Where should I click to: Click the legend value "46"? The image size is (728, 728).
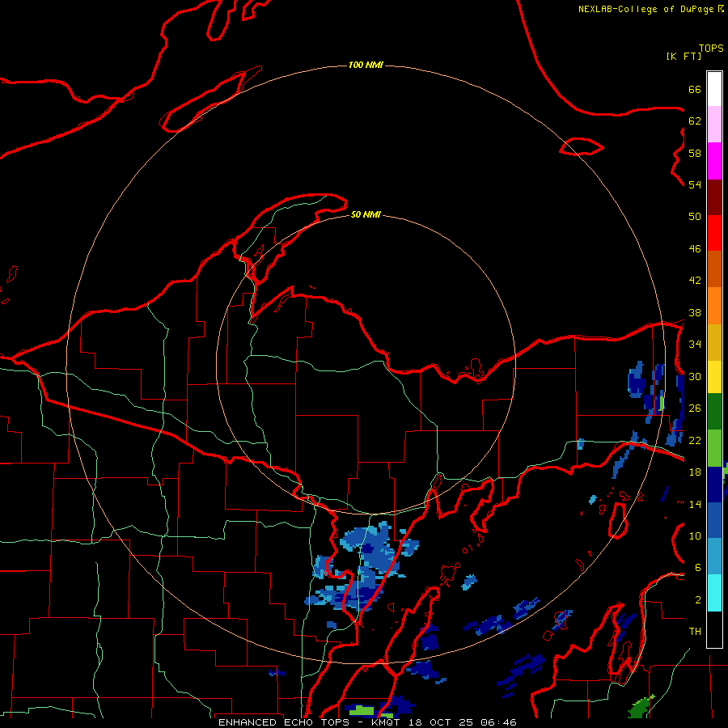[x=695, y=249]
